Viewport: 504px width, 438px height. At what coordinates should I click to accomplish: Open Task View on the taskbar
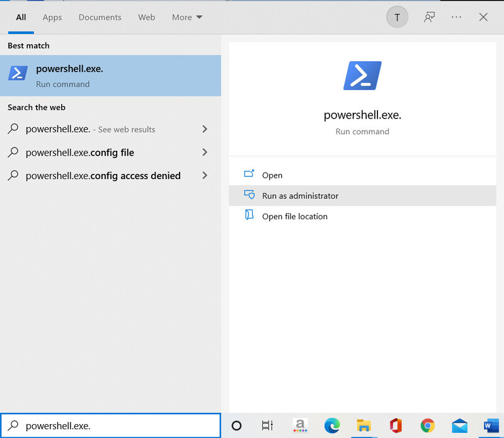point(267,426)
